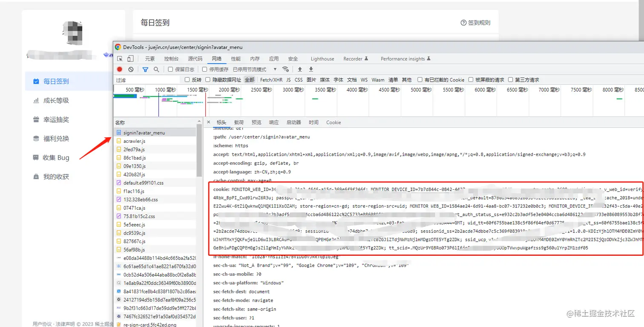The height and width of the screenshot is (327, 644).
Task: Toggle the device toolbar icon
Action: pyautogui.click(x=131, y=59)
